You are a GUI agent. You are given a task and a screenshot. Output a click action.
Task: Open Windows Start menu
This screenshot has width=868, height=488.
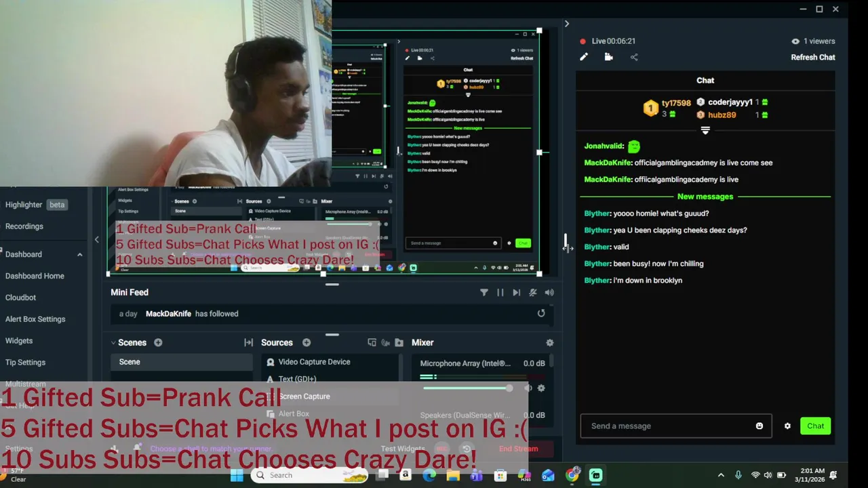click(x=237, y=475)
